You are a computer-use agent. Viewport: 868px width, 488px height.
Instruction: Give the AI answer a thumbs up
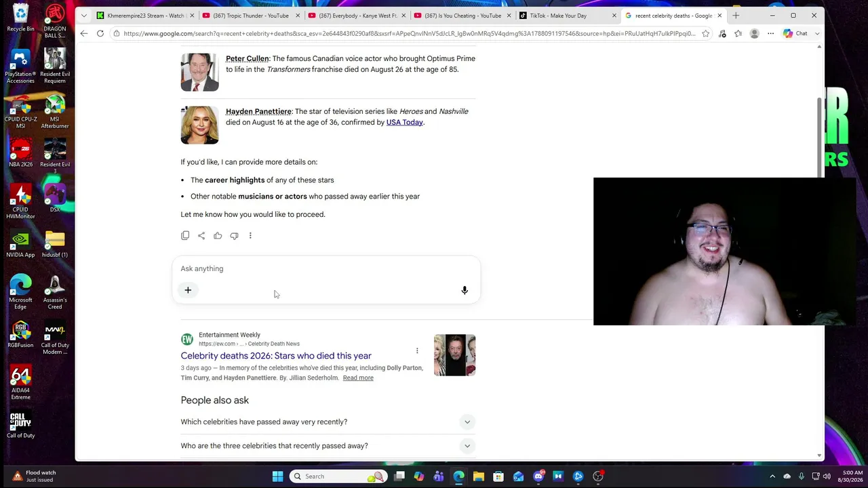(x=218, y=236)
